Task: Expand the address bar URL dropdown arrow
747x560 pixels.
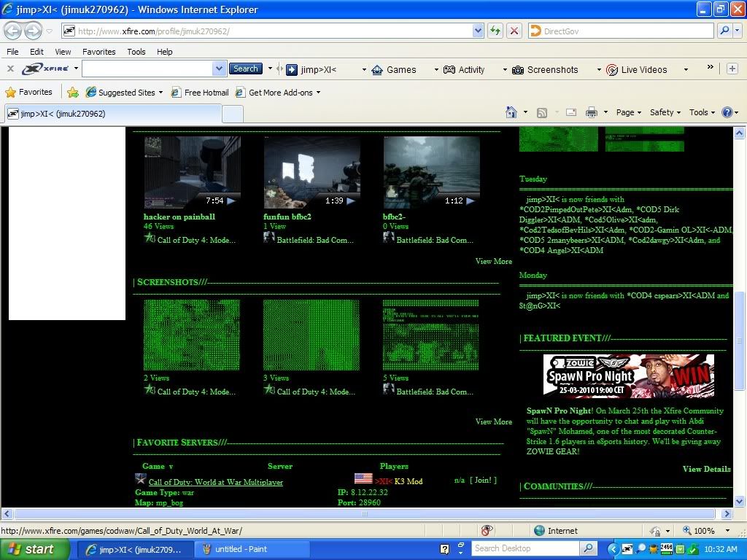Action: (478, 31)
